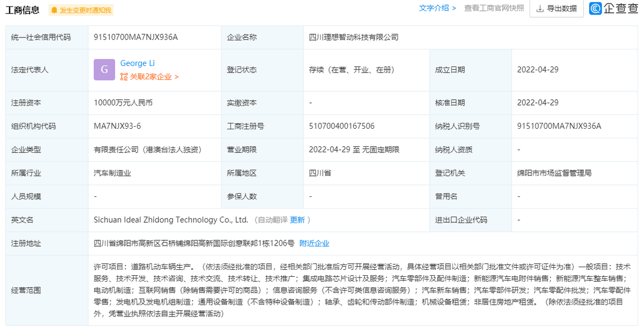Click the 进出口企业代码 label cell
The width and height of the screenshot is (644, 331).
pyautogui.click(x=470, y=220)
